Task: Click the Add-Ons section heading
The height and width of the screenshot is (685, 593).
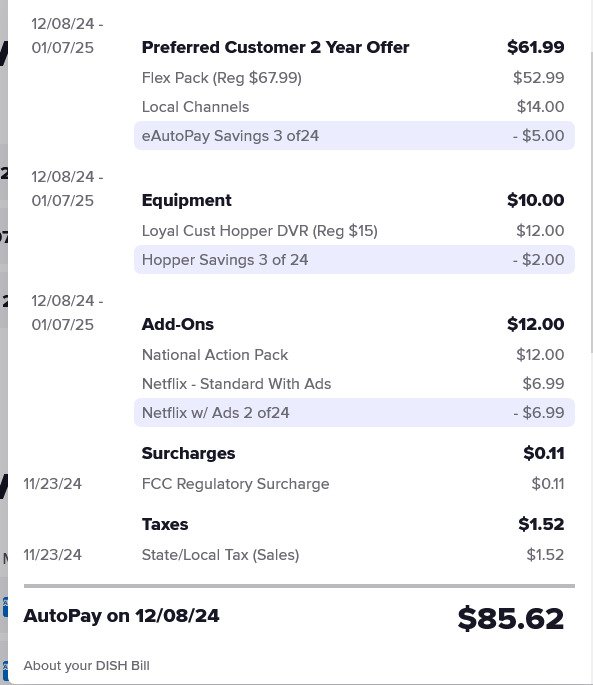Action: pyautogui.click(x=178, y=324)
